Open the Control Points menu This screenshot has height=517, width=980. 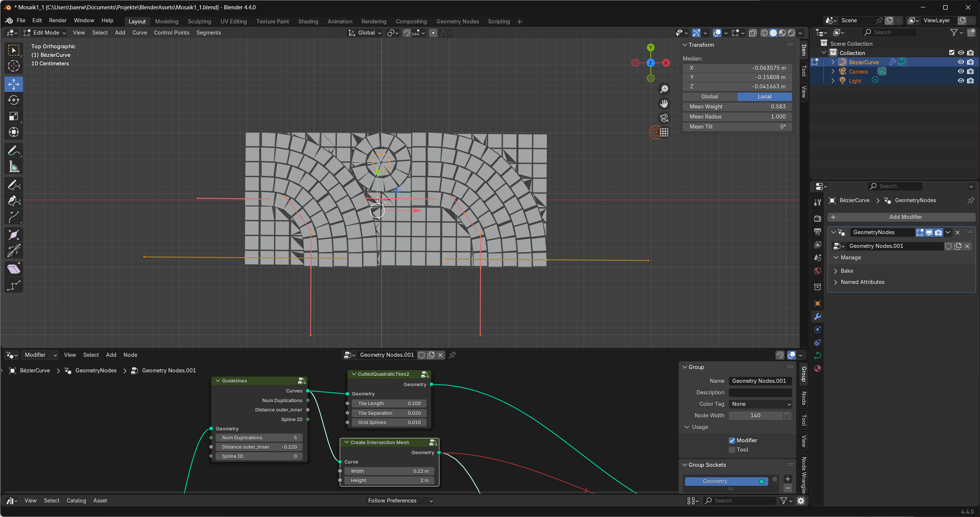pyautogui.click(x=171, y=33)
